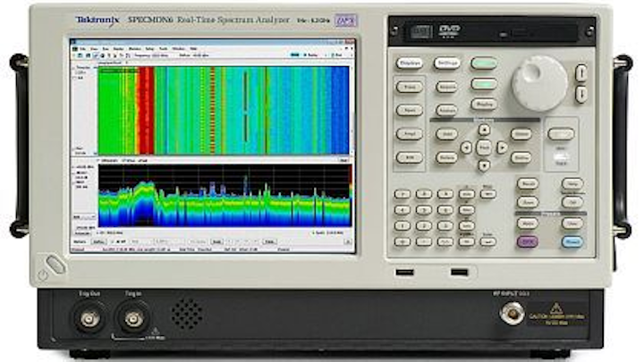
Task: Push the Span button on the panel
Action: [410, 111]
